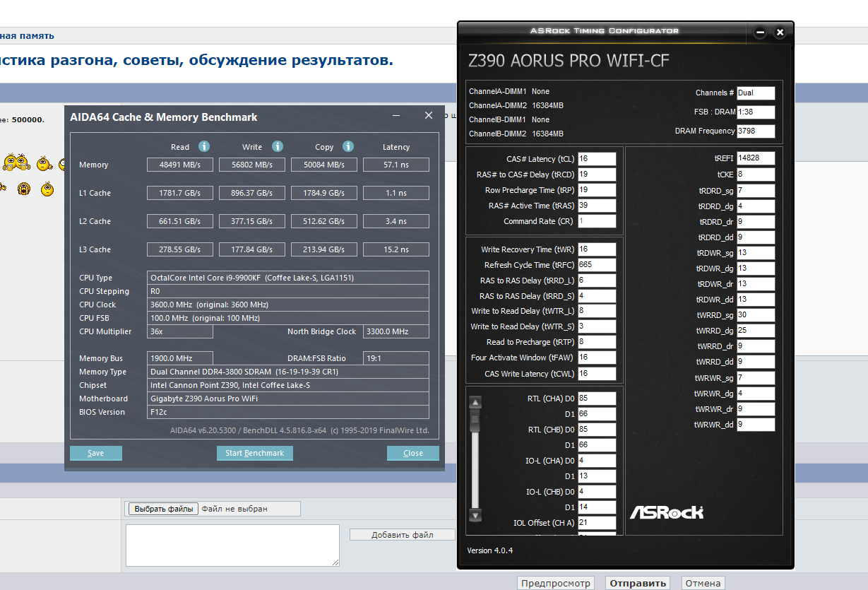Click the 'Выбрать файлы' file chooser button

click(x=164, y=509)
